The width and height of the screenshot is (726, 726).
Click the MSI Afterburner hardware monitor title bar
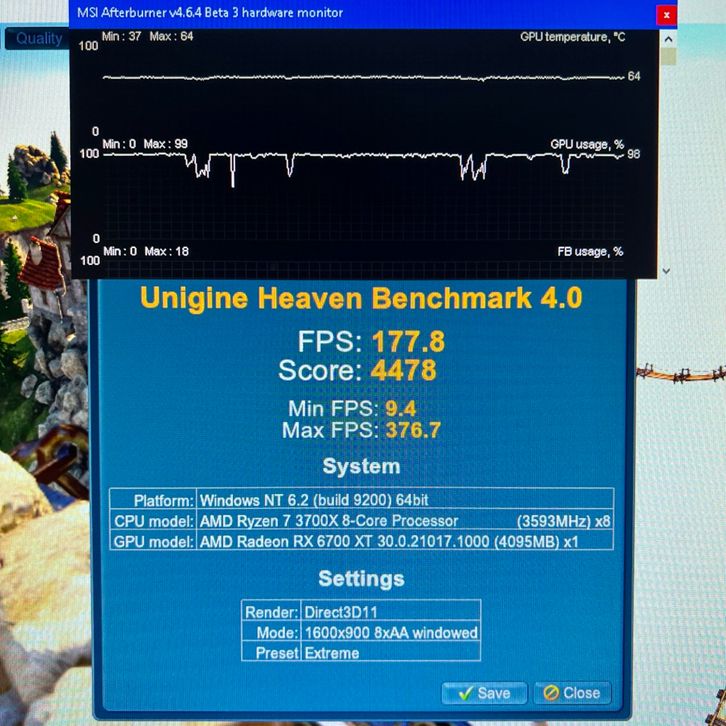coord(300,13)
